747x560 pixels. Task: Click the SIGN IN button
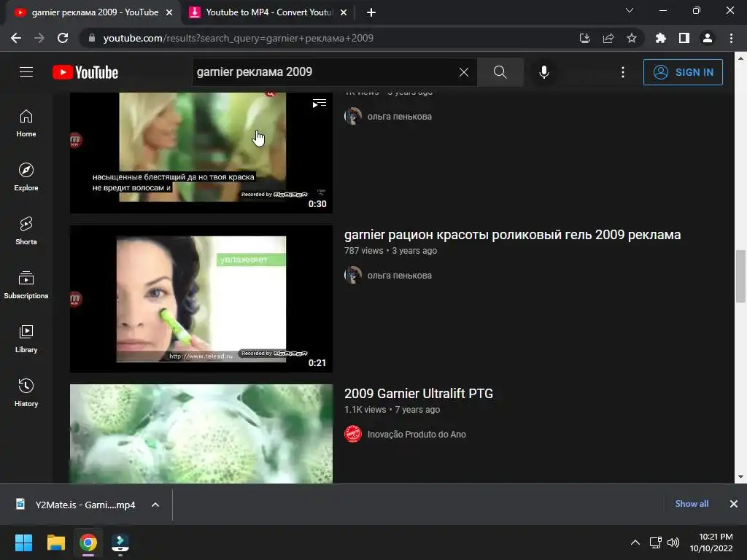[x=683, y=72]
